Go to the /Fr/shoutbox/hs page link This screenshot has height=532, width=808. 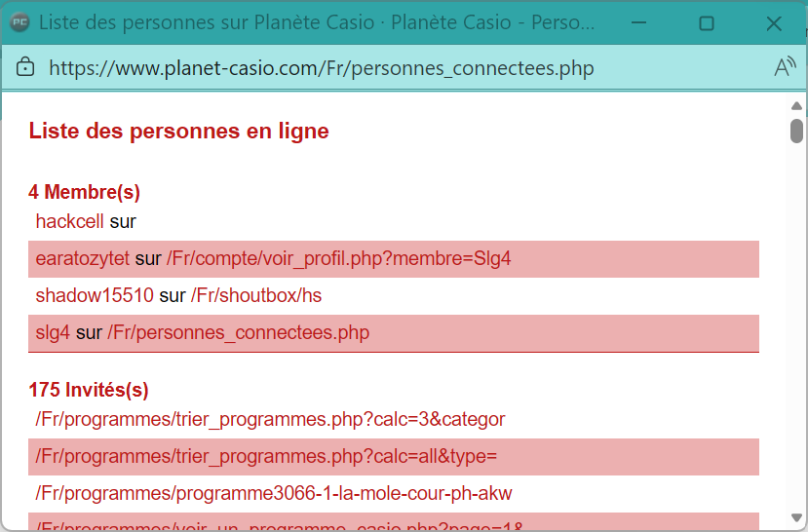coord(255,295)
